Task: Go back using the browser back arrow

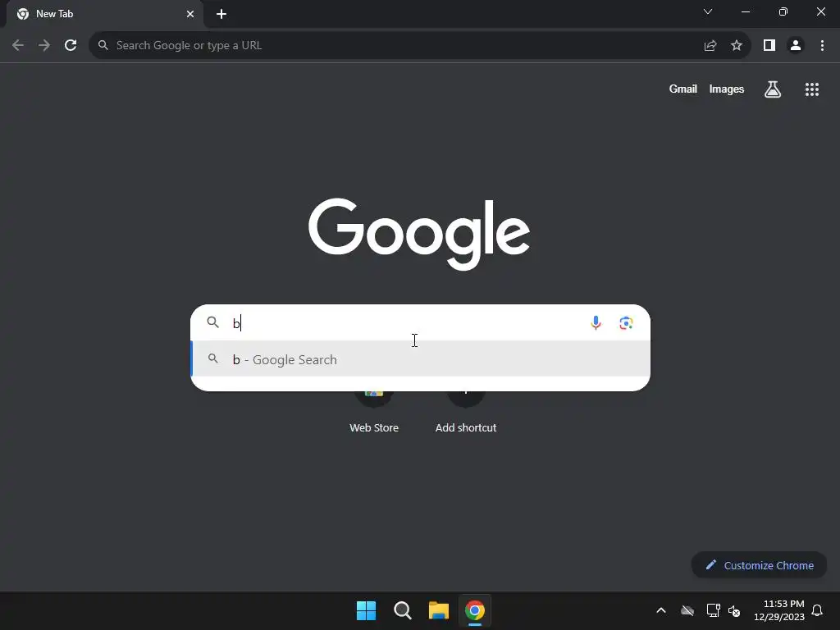Action: coord(18,46)
